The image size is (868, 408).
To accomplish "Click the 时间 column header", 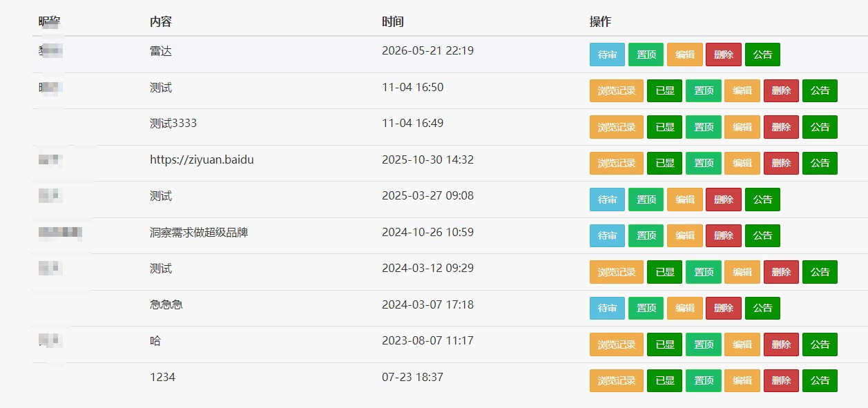I will click(393, 21).
